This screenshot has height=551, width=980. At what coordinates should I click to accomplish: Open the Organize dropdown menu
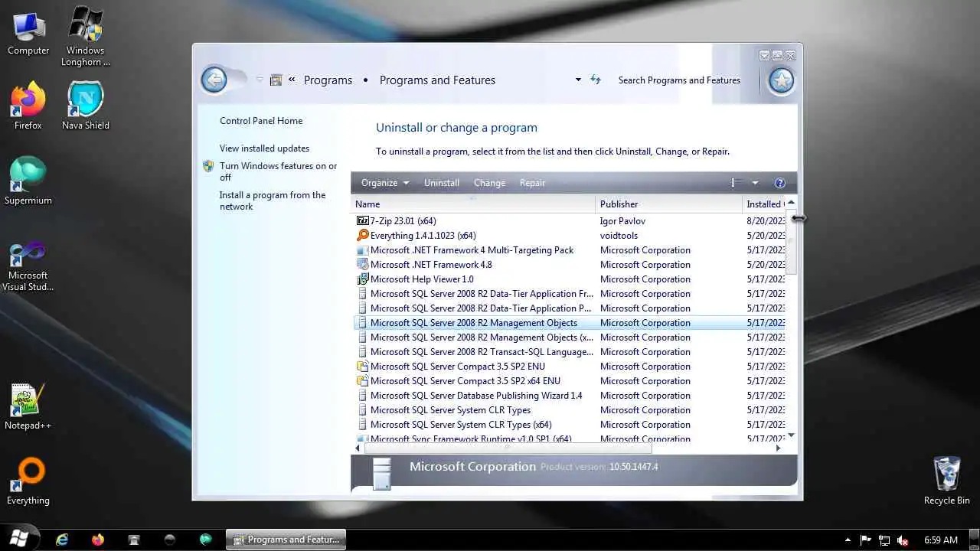pyautogui.click(x=385, y=183)
